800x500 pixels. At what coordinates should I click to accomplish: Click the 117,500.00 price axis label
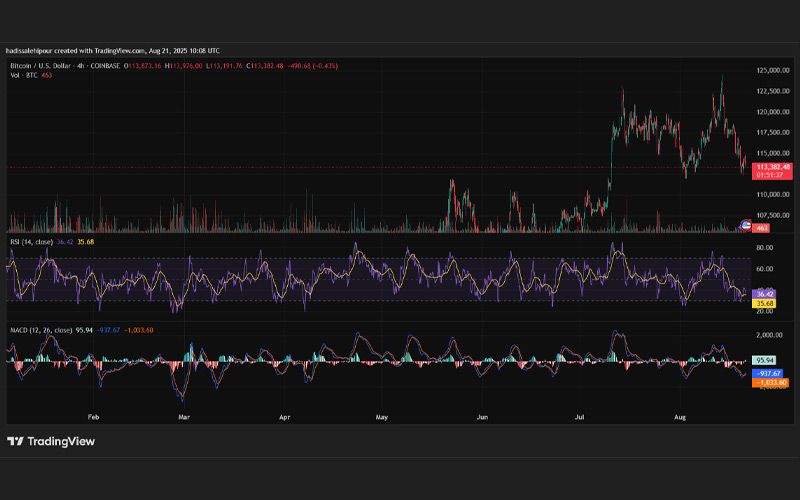click(773, 132)
